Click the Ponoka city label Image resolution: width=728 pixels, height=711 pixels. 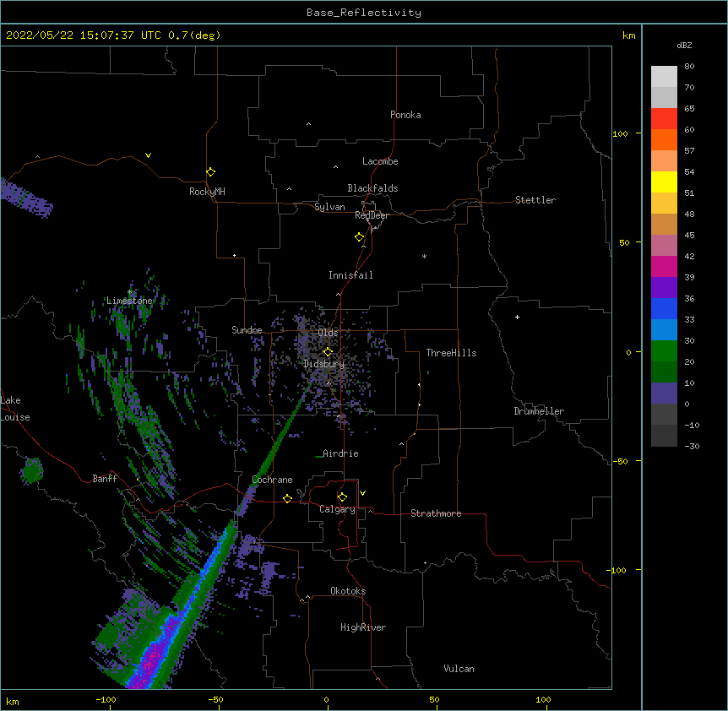pos(405,115)
